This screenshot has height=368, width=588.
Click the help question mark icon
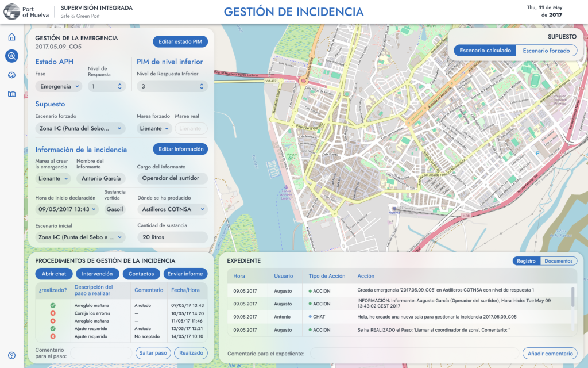point(11,355)
